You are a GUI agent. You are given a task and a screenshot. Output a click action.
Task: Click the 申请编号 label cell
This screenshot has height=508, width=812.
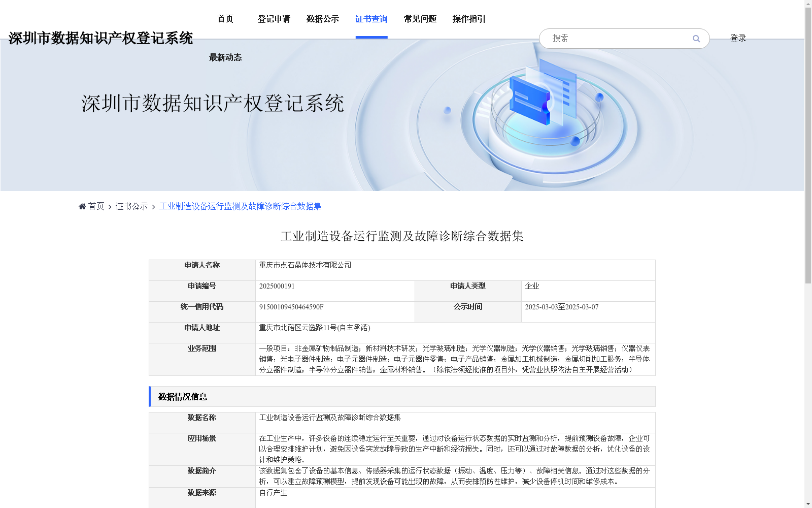point(202,291)
